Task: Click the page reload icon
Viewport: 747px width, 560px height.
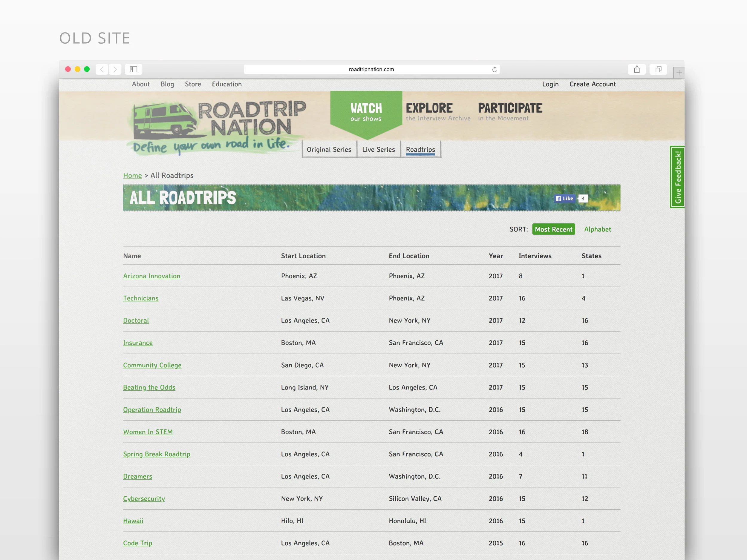Action: pyautogui.click(x=495, y=70)
